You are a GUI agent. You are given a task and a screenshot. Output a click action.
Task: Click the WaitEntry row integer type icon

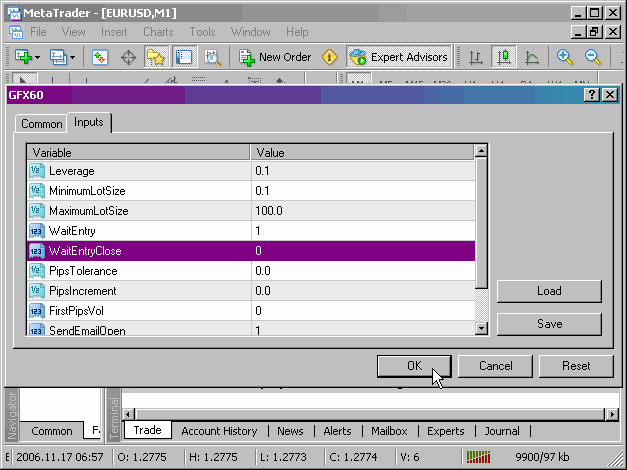[37, 231]
